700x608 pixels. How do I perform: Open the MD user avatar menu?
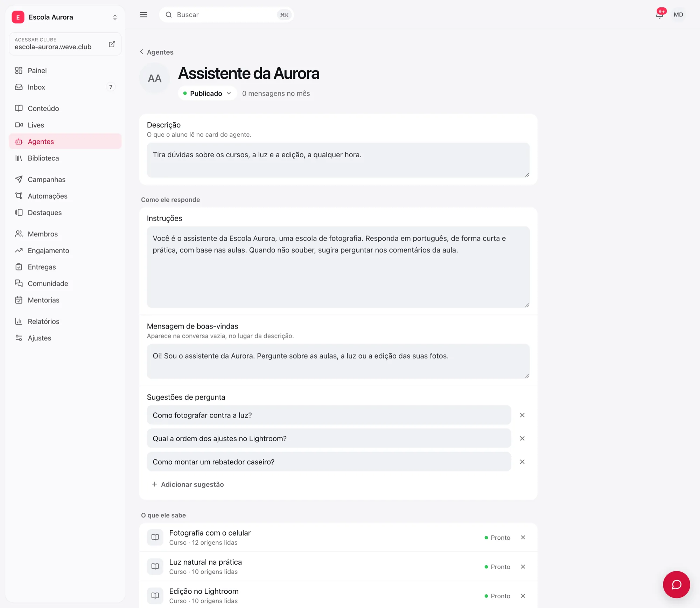click(x=678, y=15)
